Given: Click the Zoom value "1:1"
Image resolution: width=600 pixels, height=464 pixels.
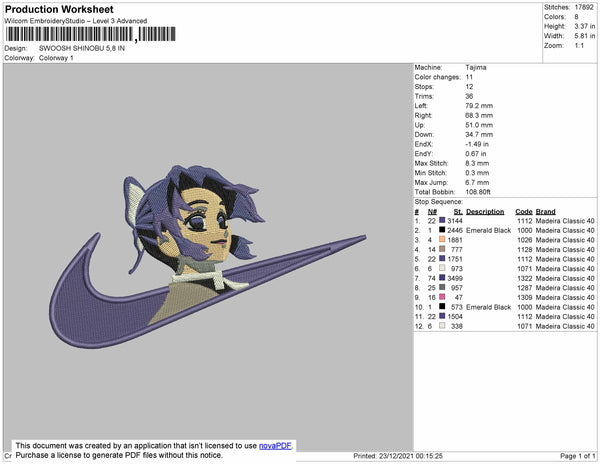Looking at the screenshot, I should [x=579, y=46].
